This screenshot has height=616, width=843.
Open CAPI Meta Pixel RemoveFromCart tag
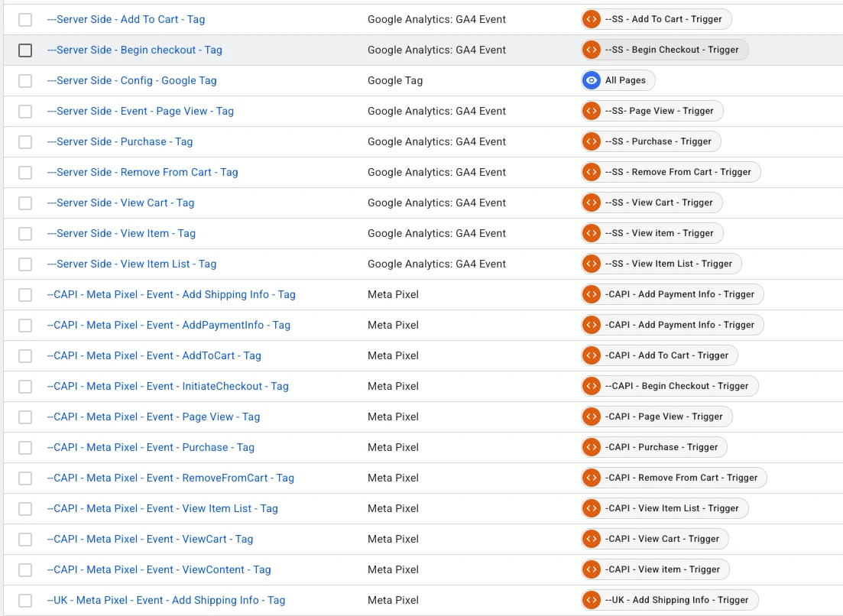(x=170, y=478)
